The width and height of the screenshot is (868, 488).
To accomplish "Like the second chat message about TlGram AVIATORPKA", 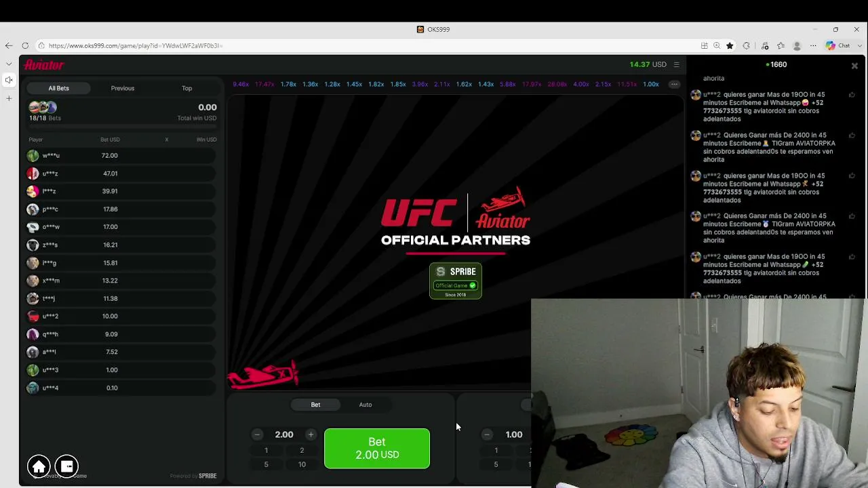I will pyautogui.click(x=852, y=136).
